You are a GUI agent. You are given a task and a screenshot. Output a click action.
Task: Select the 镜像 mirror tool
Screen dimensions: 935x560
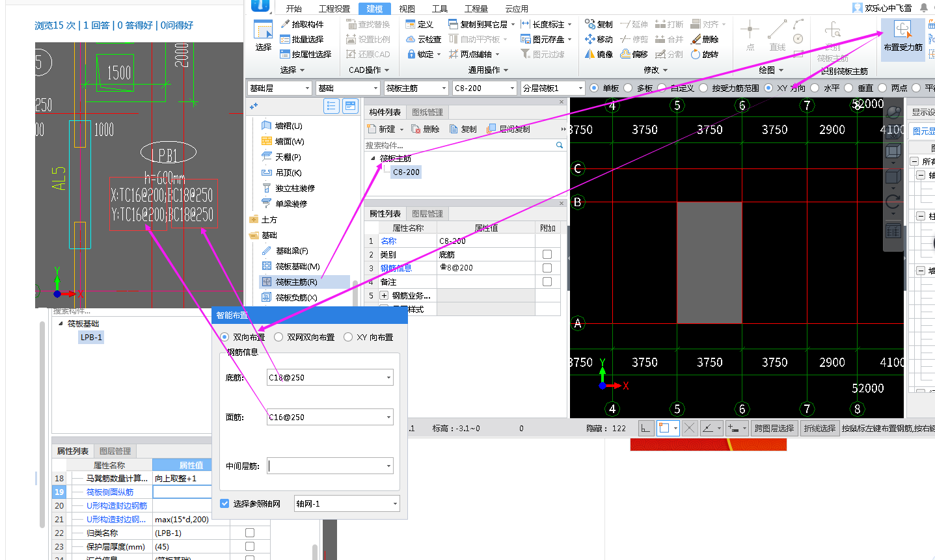click(x=599, y=54)
